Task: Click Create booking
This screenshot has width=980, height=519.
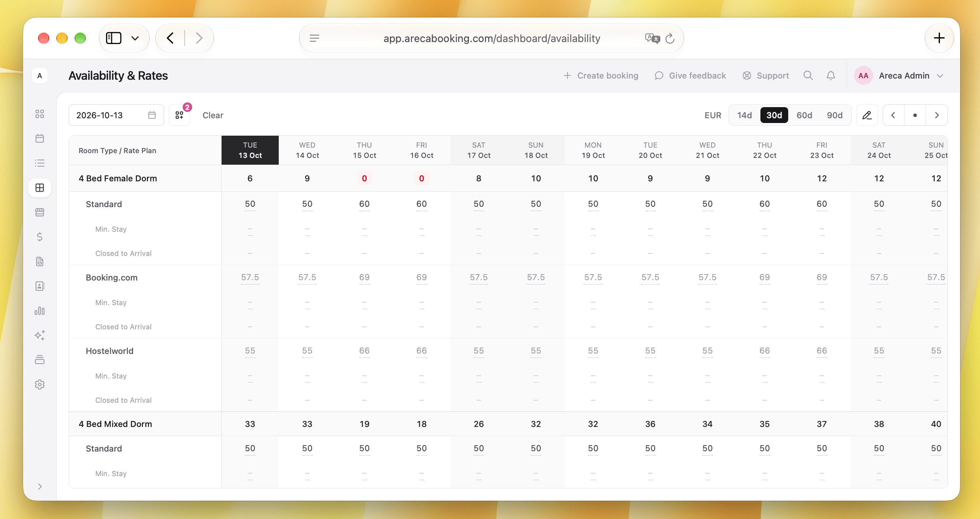Action: pyautogui.click(x=601, y=75)
